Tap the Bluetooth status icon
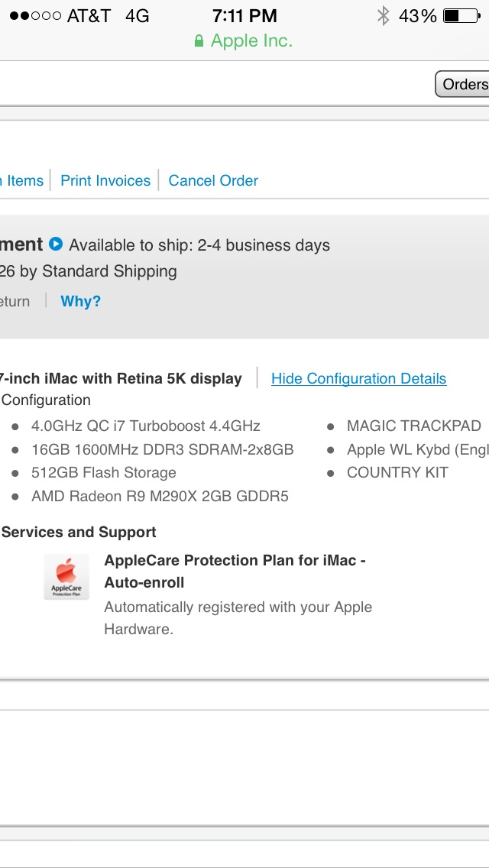489x868 pixels. point(383,15)
